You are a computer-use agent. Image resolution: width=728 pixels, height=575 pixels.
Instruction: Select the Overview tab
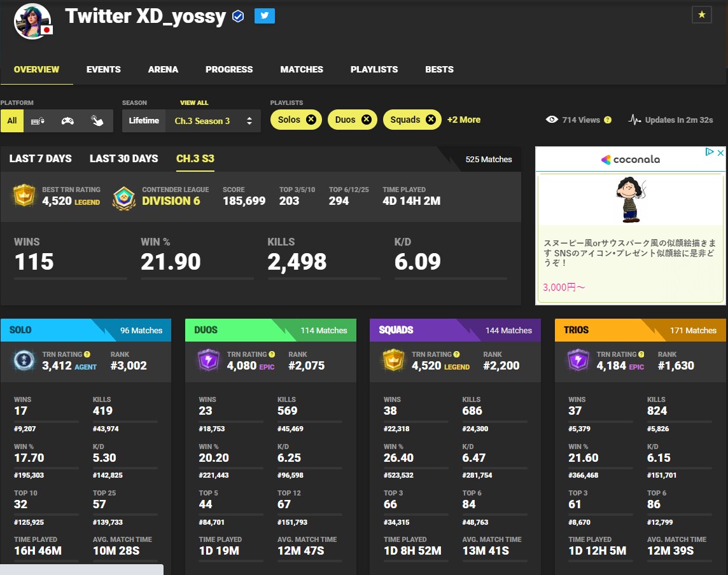(x=37, y=69)
